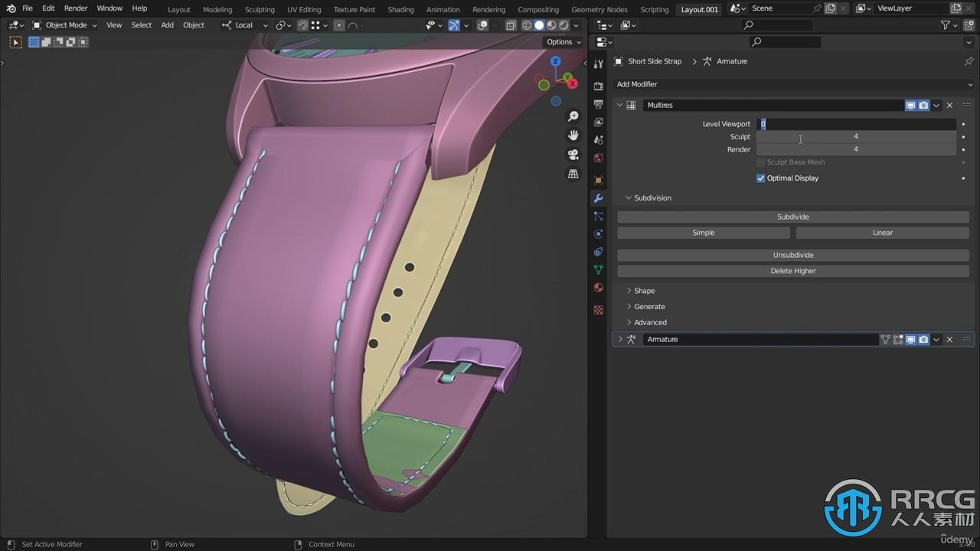The image size is (980, 551).
Task: Switch perspective/orthographic view gizmo
Action: 573,174
